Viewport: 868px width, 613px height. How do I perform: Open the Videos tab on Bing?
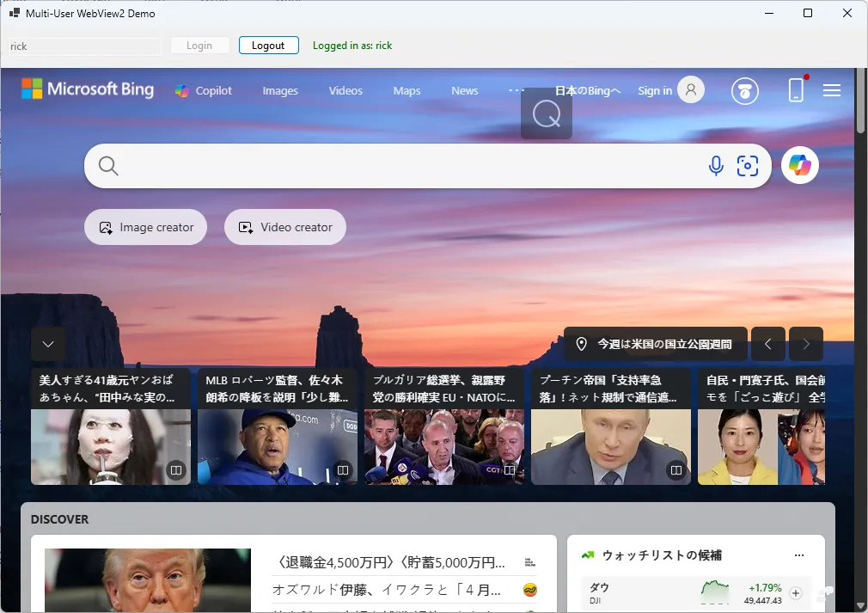[345, 91]
